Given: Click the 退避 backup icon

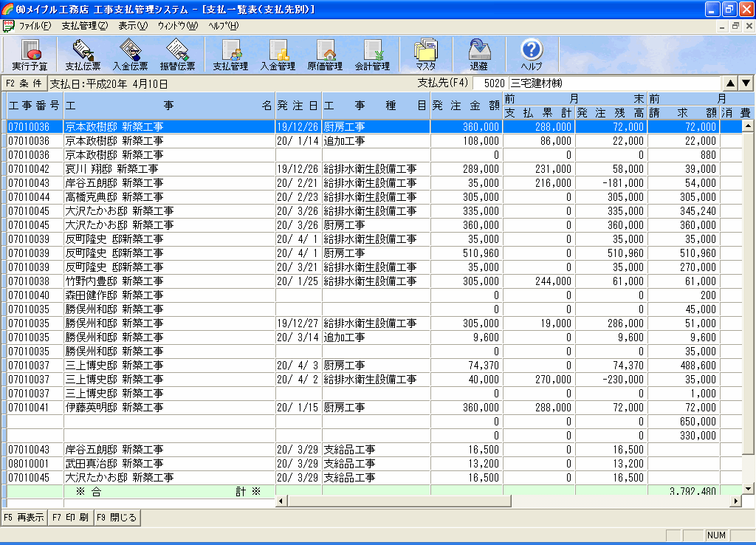Looking at the screenshot, I should point(478,55).
